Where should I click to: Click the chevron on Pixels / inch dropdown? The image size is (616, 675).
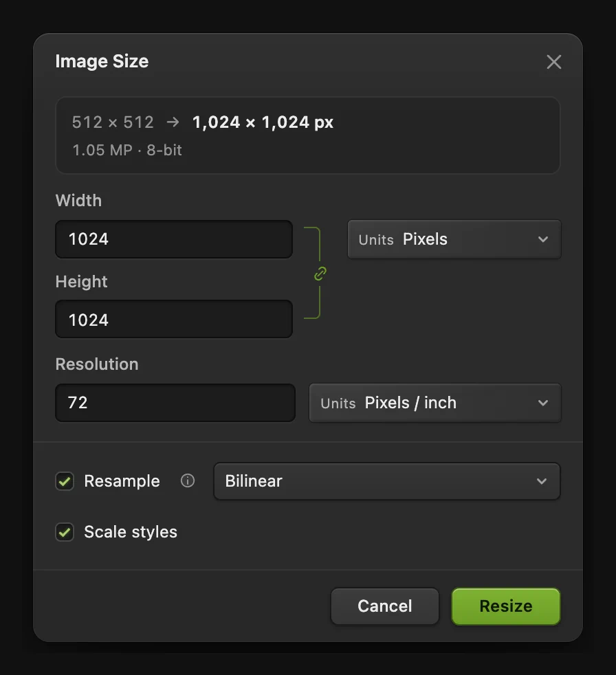(x=543, y=403)
